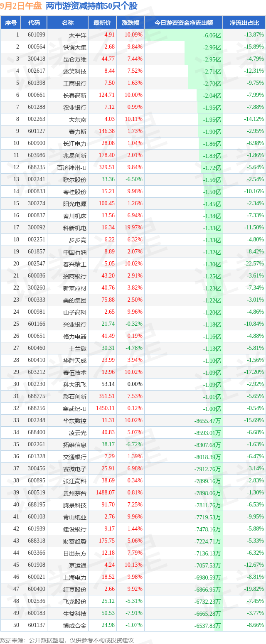Screen dimensions: 266x644
Task: Click the -6.50% change for 歌尔股份
Action: coord(134,179)
